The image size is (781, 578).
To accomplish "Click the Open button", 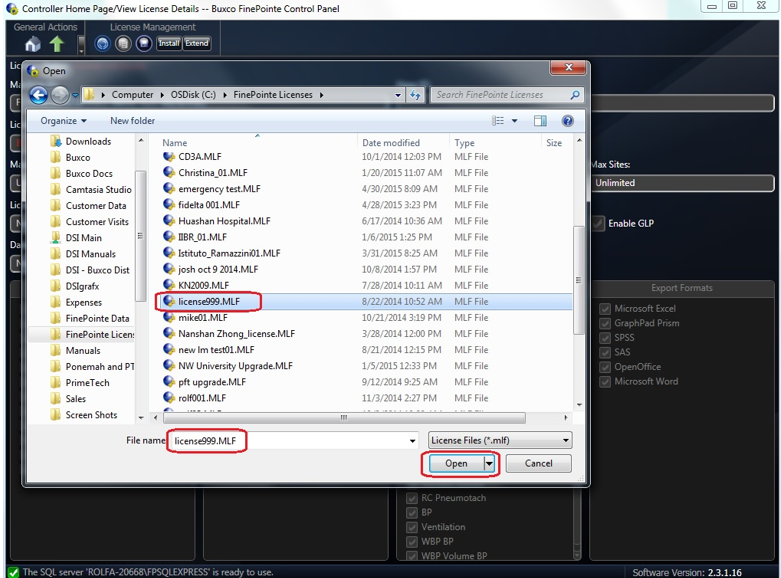I will 456,463.
